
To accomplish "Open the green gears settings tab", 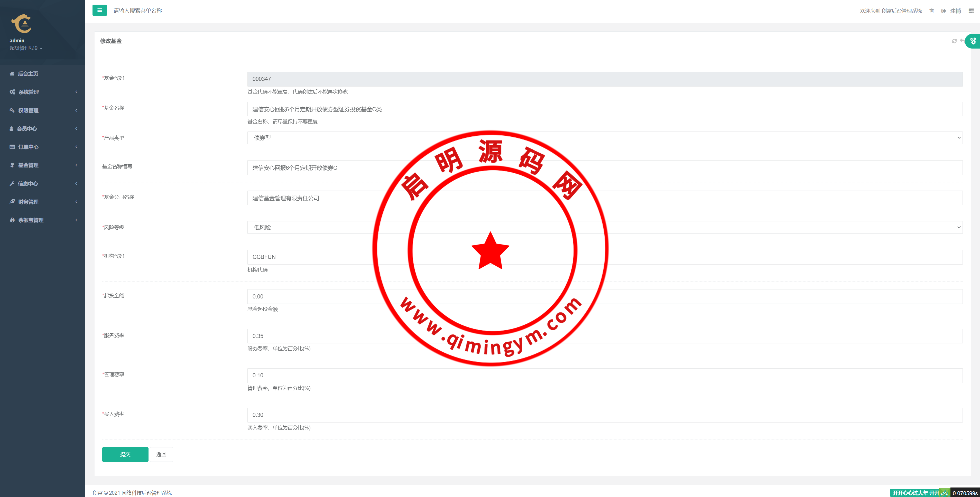I will click(x=973, y=41).
